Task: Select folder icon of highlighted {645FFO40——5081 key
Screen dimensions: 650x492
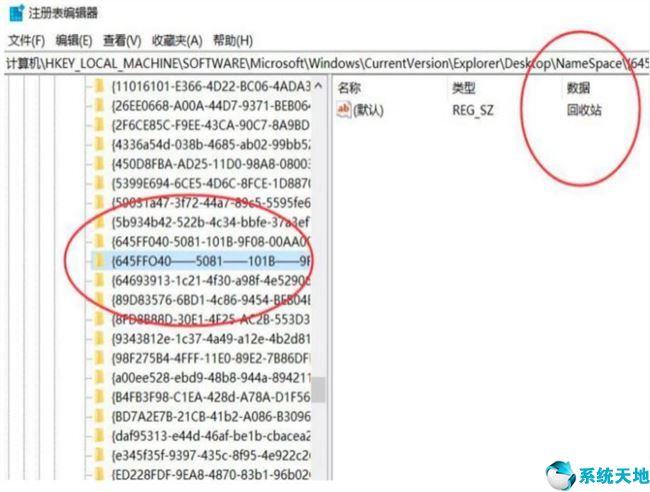Action: (99, 261)
